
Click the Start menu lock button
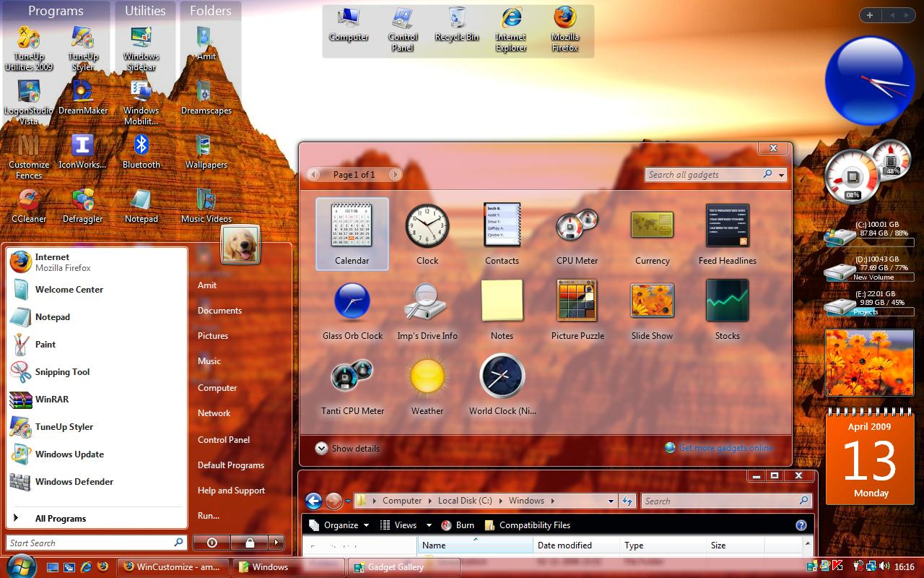tap(250, 542)
